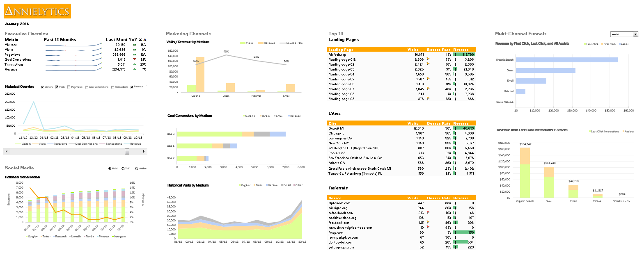644x255 pixels.
Task: Click the alphamom.com referral source
Action: click(x=339, y=203)
